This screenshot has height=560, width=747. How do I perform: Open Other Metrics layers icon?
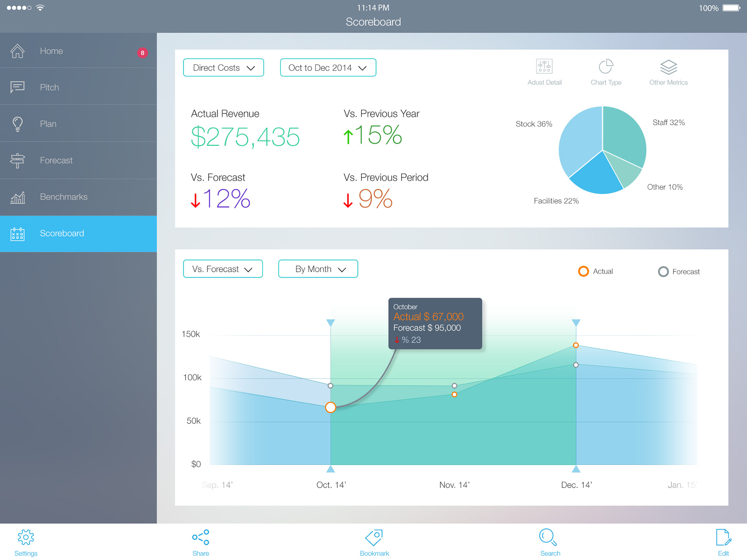[x=668, y=67]
